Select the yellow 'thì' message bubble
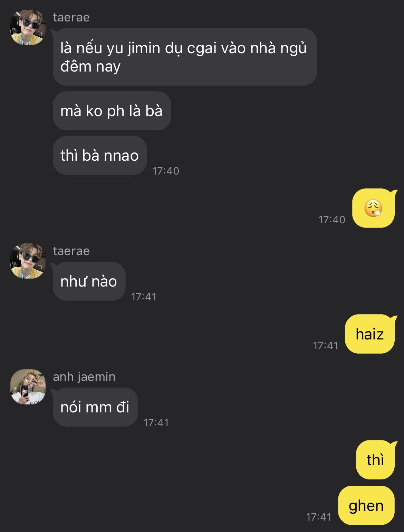Image resolution: width=404 pixels, height=532 pixels. coord(375,460)
